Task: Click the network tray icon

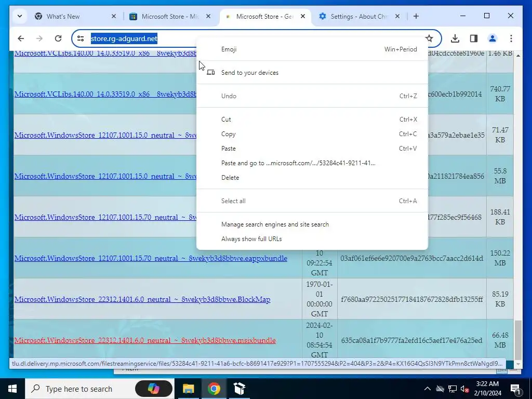Action: pyautogui.click(x=453, y=389)
